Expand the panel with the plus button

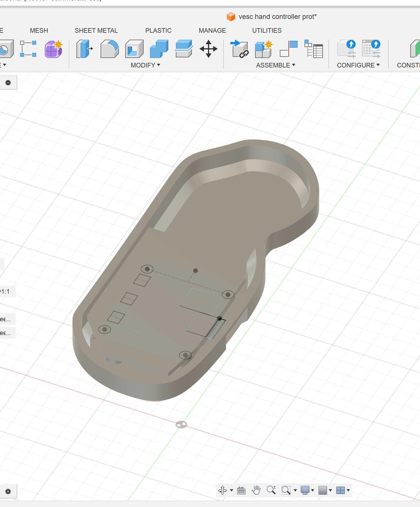[x=8, y=491]
